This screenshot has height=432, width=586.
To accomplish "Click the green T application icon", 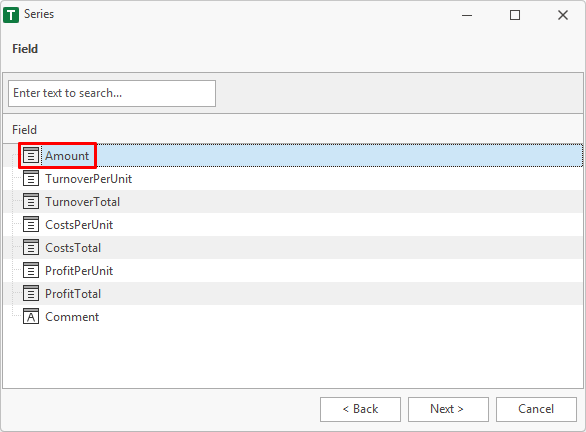I will [x=11, y=15].
